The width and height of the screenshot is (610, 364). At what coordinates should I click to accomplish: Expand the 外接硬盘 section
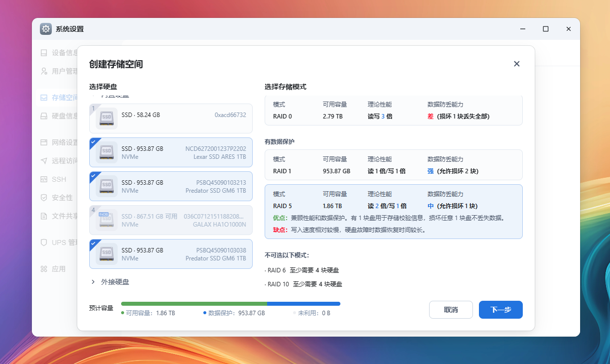click(93, 282)
